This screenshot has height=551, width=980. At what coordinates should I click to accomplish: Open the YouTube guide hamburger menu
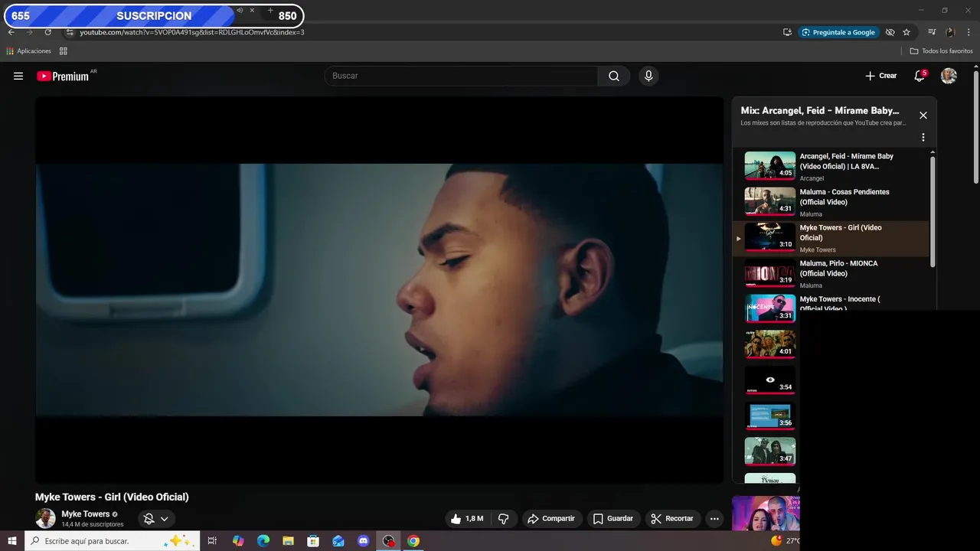(x=18, y=76)
